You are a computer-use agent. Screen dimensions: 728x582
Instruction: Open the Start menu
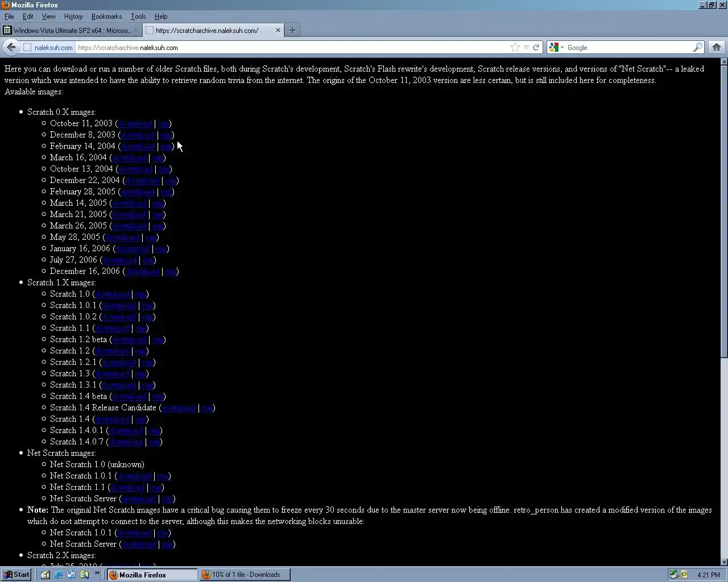pyautogui.click(x=16, y=575)
